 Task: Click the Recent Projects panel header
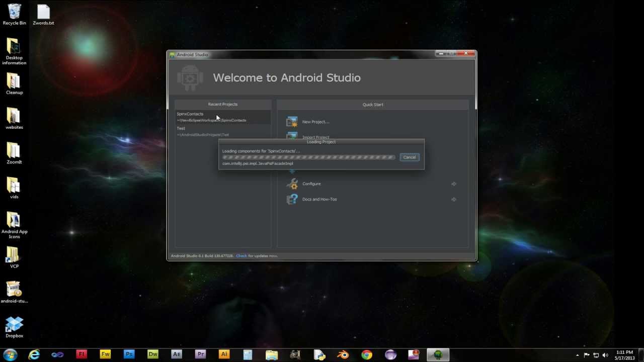pos(223,104)
